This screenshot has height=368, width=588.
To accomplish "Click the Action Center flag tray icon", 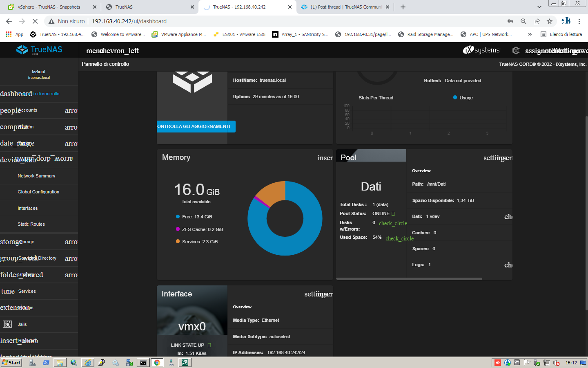I will [527, 363].
